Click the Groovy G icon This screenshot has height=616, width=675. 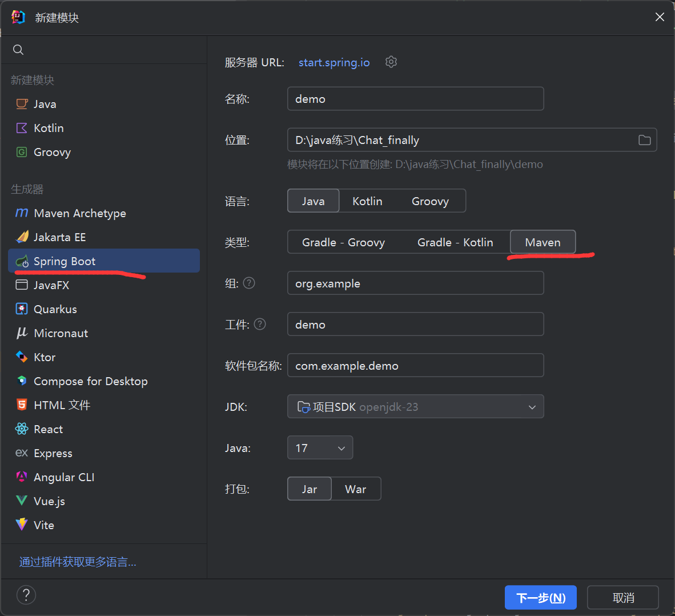coord(22,152)
